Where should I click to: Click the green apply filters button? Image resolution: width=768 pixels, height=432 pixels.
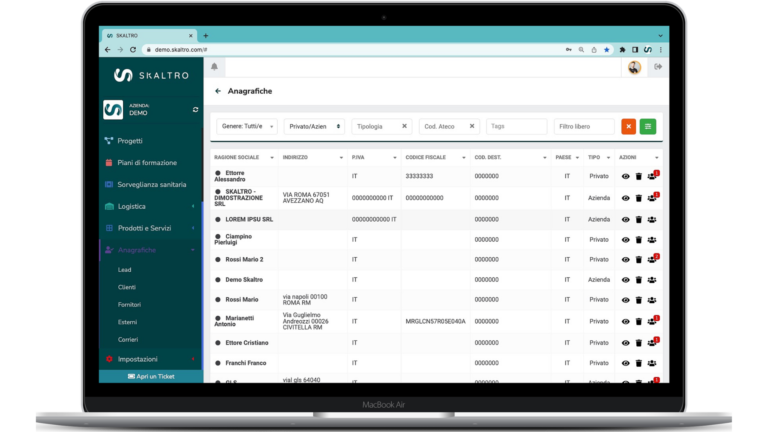coord(648,126)
